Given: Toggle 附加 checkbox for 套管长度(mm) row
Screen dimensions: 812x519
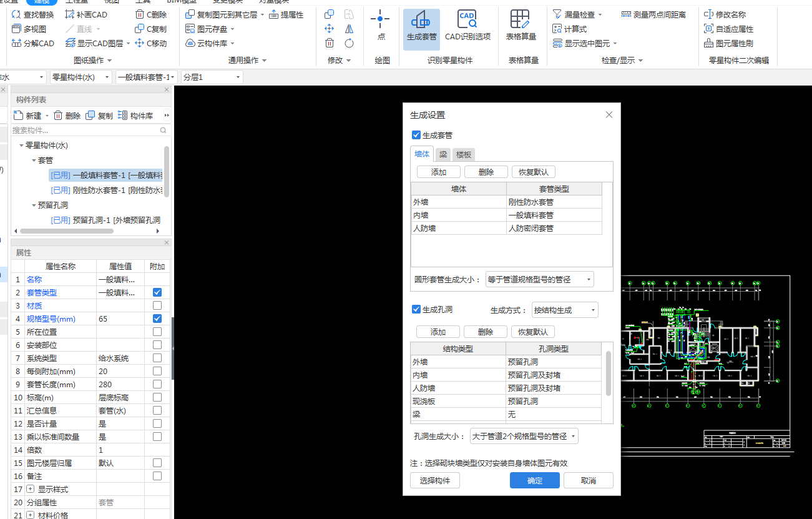Looking at the screenshot, I should 157,384.
